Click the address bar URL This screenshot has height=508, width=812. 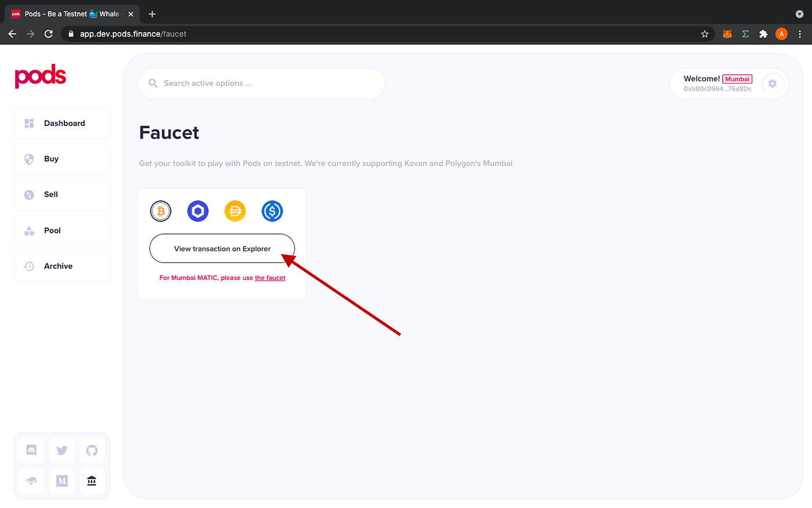[133, 34]
